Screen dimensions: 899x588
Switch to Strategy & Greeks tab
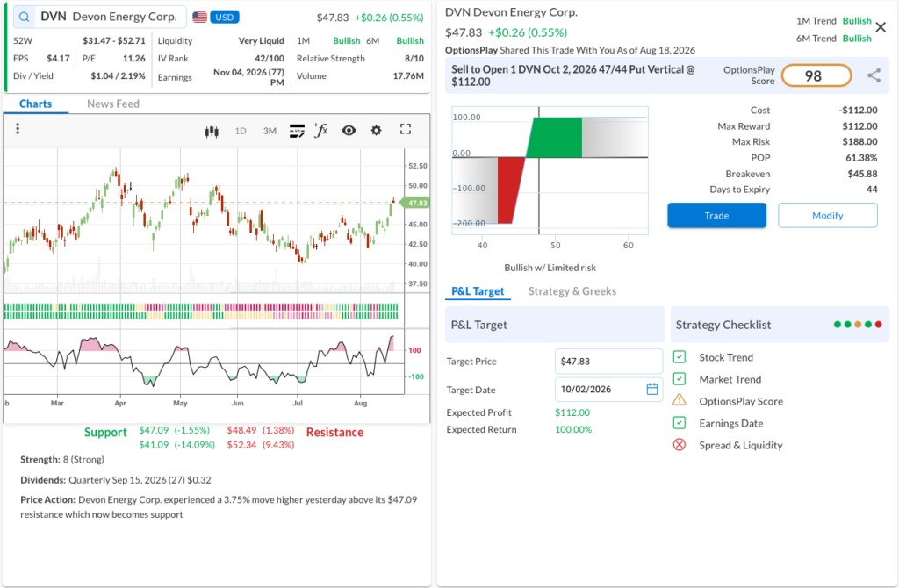click(572, 291)
